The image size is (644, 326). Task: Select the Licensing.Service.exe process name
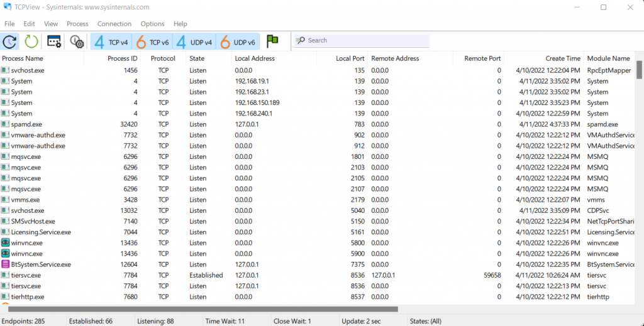tap(41, 232)
